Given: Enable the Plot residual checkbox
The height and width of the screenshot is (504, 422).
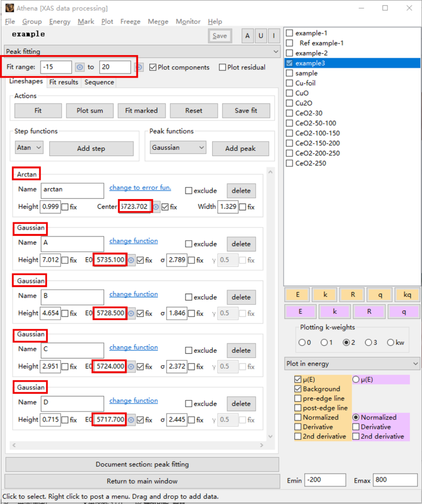Looking at the screenshot, I should [222, 67].
